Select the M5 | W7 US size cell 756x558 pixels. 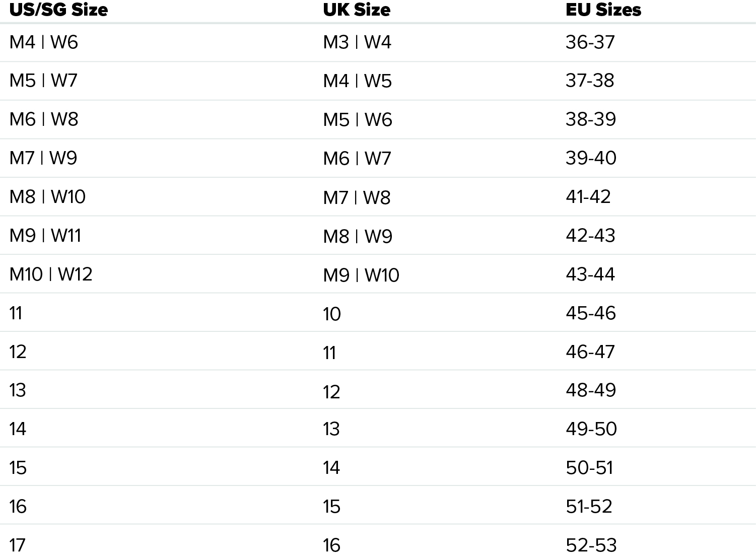43,81
